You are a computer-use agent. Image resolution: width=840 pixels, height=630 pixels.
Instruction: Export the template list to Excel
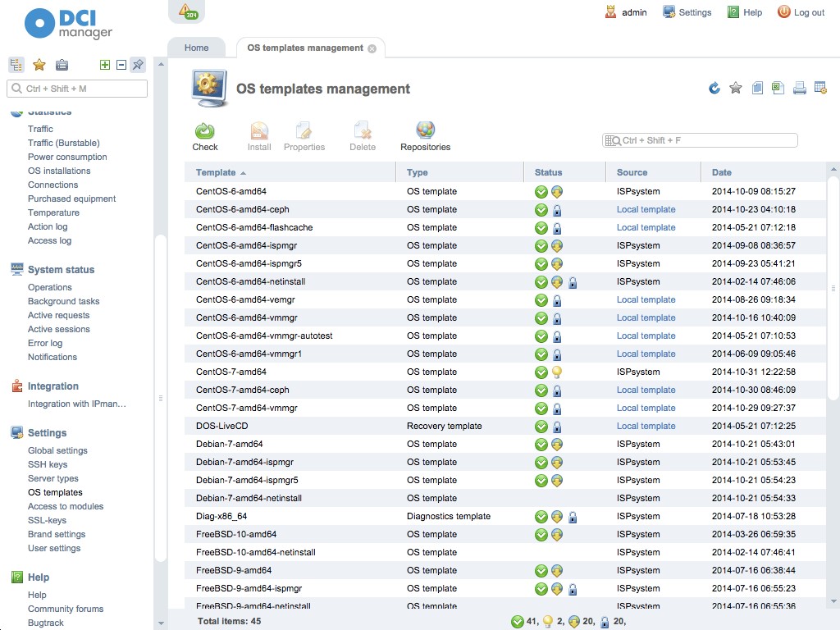(x=778, y=87)
